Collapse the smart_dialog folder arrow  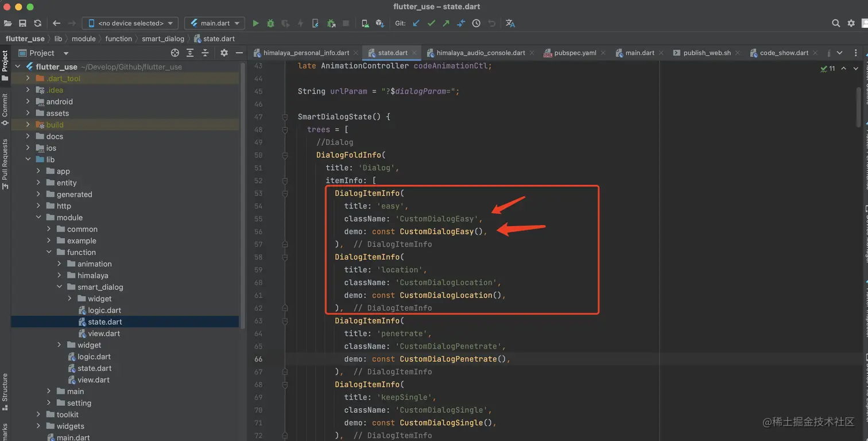(59, 287)
